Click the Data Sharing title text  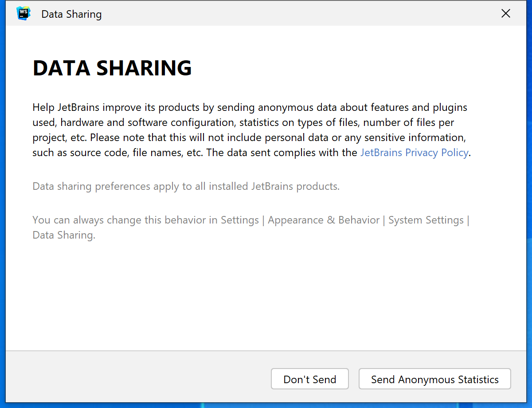(x=71, y=14)
